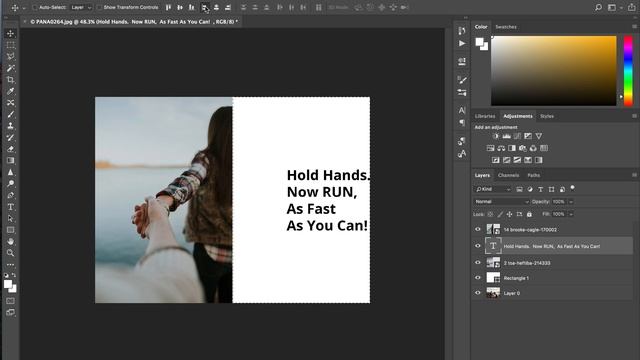The image size is (640, 360).
Task: Open the Color panel menu
Action: click(634, 27)
